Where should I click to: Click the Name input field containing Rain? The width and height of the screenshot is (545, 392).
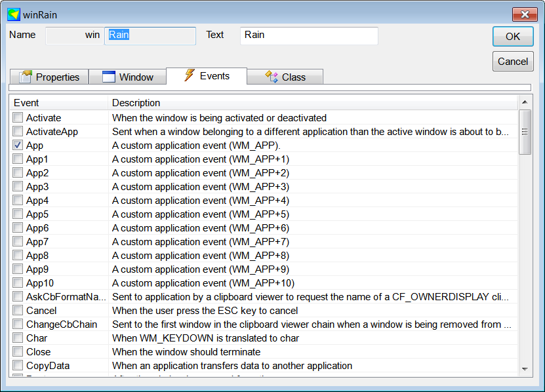point(150,36)
